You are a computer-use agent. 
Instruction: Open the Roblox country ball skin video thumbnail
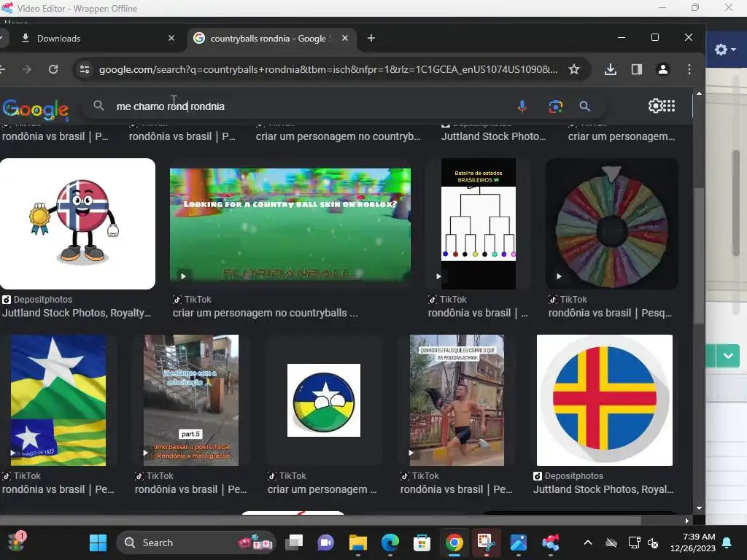(x=290, y=224)
